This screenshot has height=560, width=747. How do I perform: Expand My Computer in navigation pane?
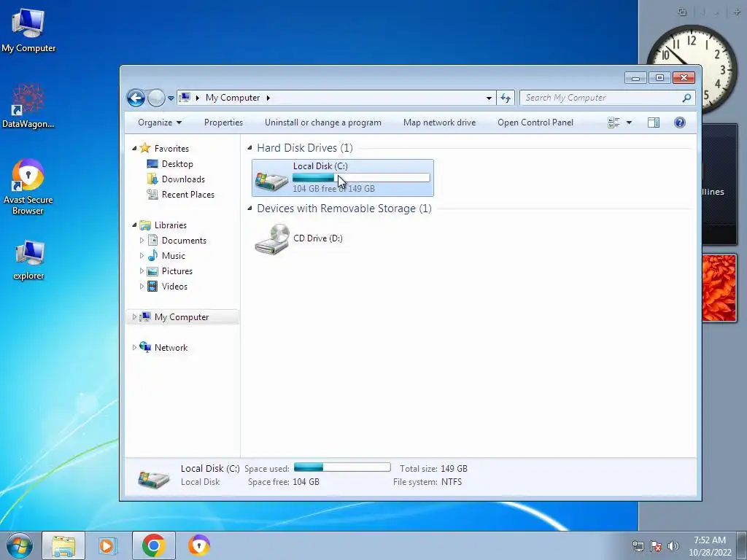tap(134, 316)
